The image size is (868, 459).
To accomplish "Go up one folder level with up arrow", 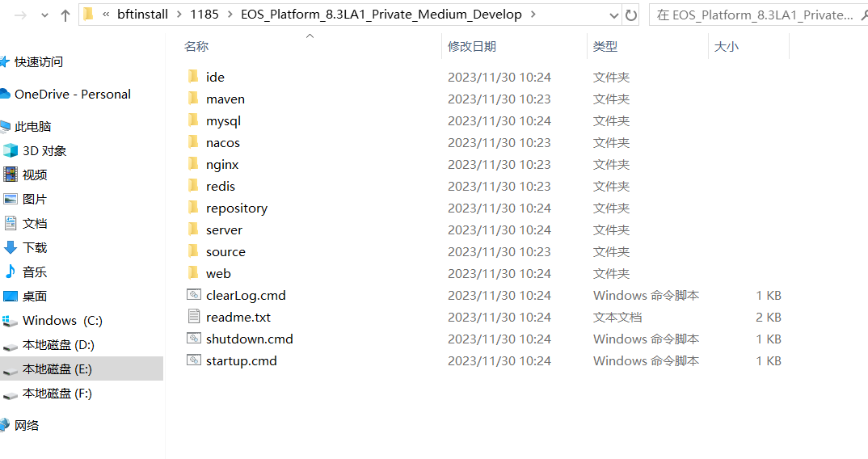I will [x=65, y=15].
